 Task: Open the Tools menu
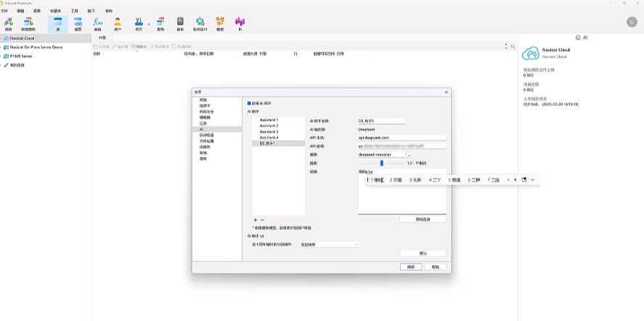point(74,11)
